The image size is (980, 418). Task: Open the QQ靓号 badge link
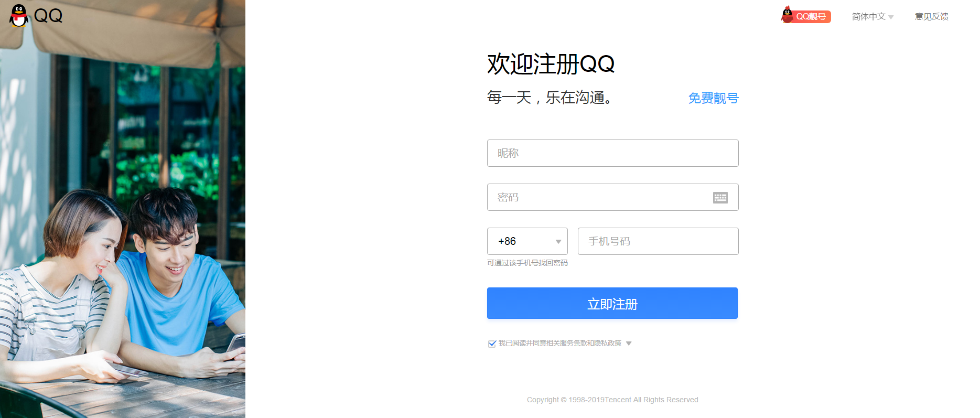[x=806, y=15]
